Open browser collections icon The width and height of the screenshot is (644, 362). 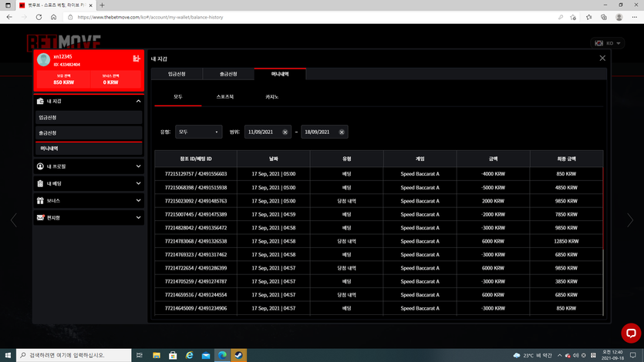(604, 17)
